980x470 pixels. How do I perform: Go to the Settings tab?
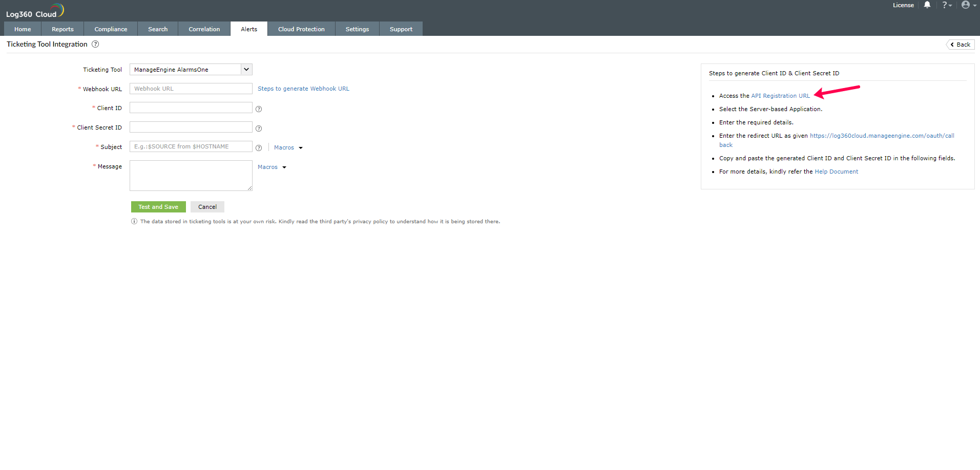coord(357,29)
